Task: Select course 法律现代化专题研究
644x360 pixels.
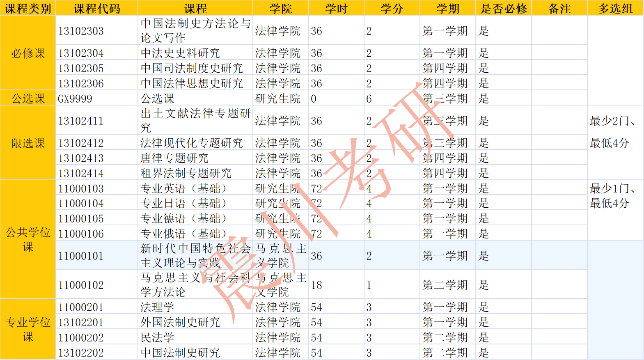Action: coord(192,143)
